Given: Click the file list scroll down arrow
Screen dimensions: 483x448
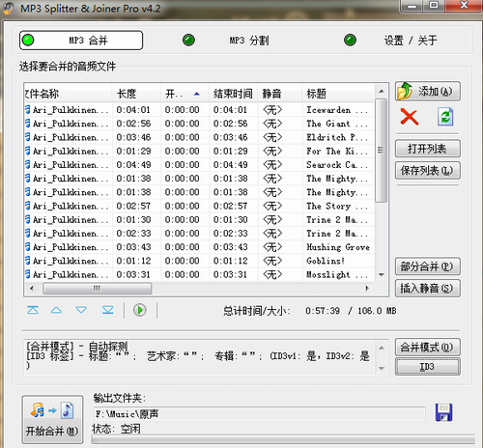Looking at the screenshot, I should (382, 275).
